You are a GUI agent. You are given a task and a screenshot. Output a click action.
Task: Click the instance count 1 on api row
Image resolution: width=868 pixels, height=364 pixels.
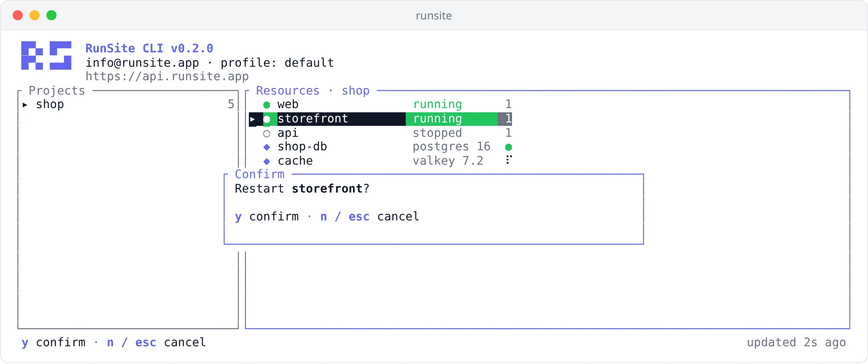click(509, 133)
